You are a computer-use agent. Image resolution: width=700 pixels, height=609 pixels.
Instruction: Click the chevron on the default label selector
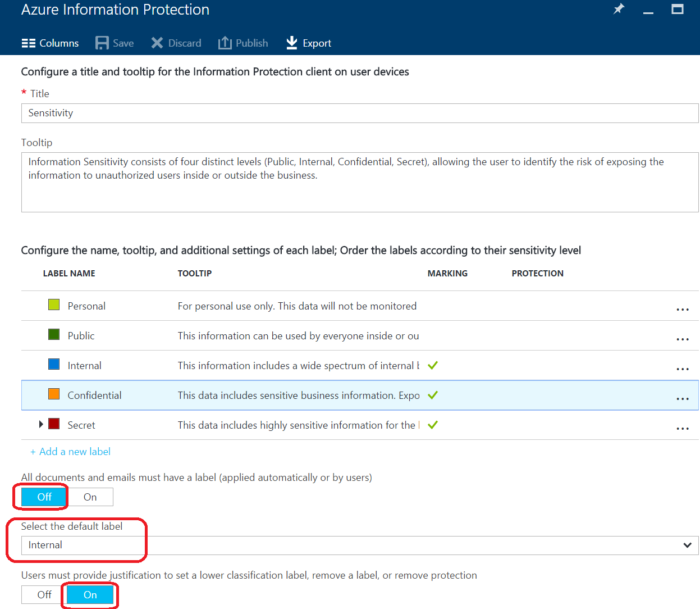[687, 545]
